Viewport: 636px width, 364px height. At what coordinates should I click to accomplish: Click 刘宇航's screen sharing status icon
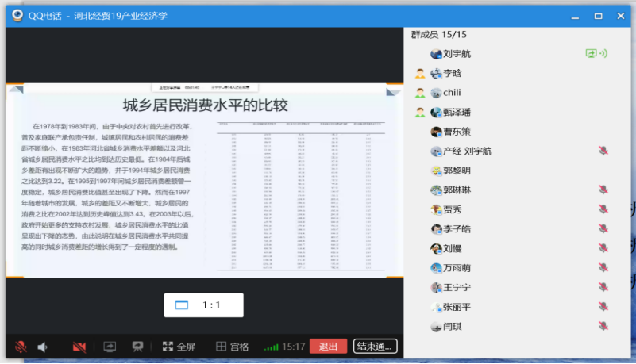(591, 54)
